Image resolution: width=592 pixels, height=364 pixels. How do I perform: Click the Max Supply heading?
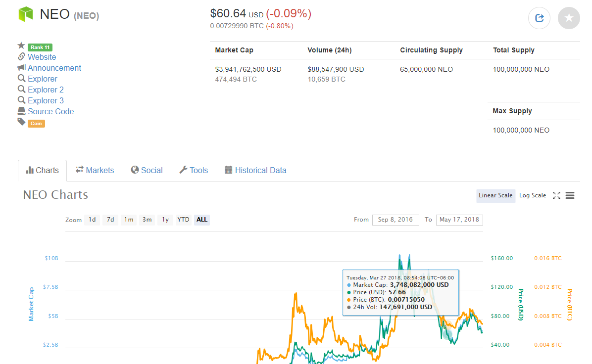(512, 111)
